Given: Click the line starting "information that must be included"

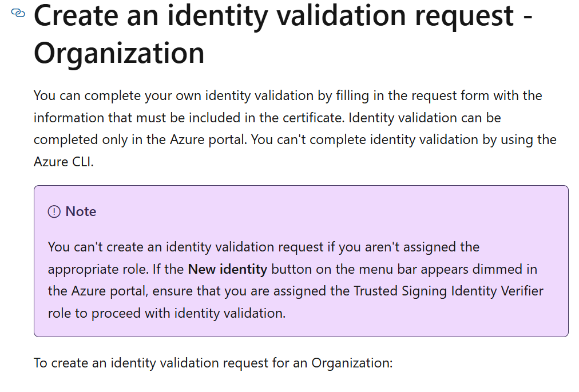Looking at the screenshot, I should [x=267, y=118].
